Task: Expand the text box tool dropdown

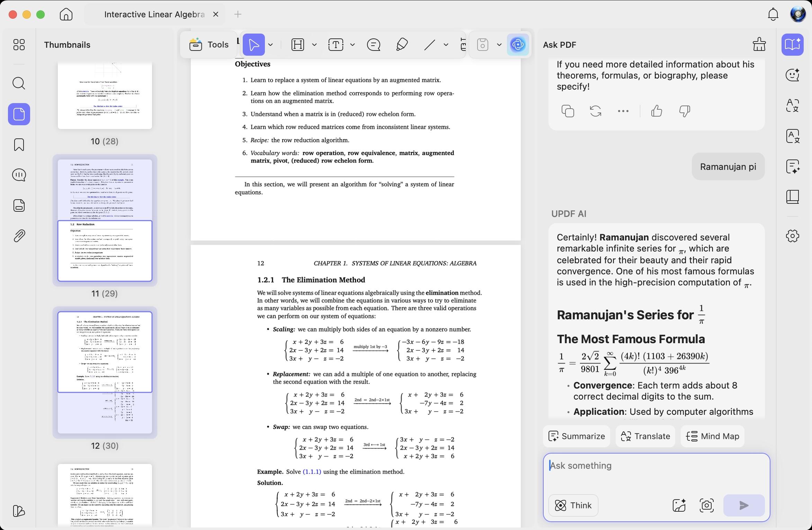Action: (353, 45)
